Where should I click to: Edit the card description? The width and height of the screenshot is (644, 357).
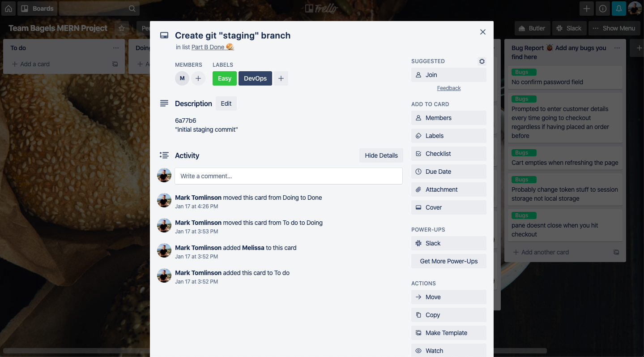click(x=226, y=103)
